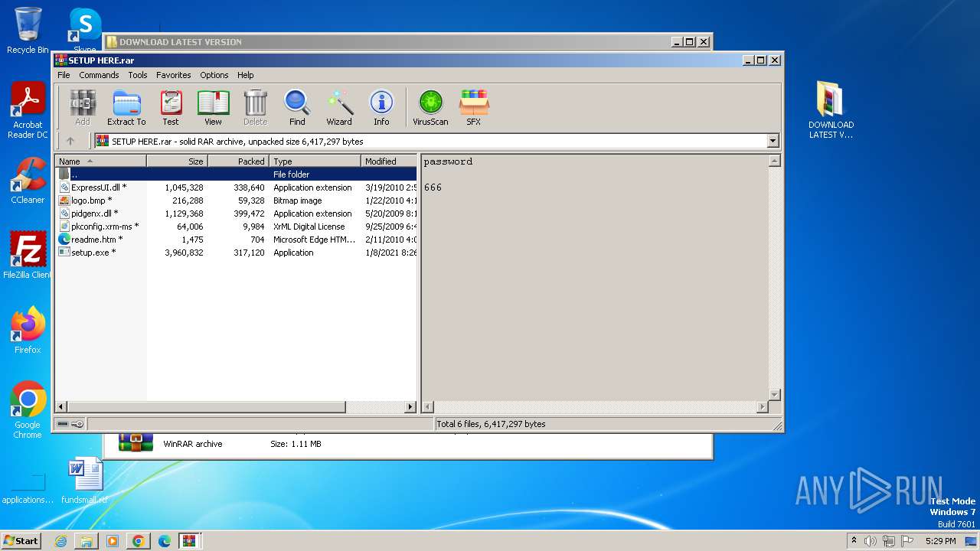The width and height of the screenshot is (980, 551).
Task: Click the Add toolbar icon
Action: click(x=83, y=107)
